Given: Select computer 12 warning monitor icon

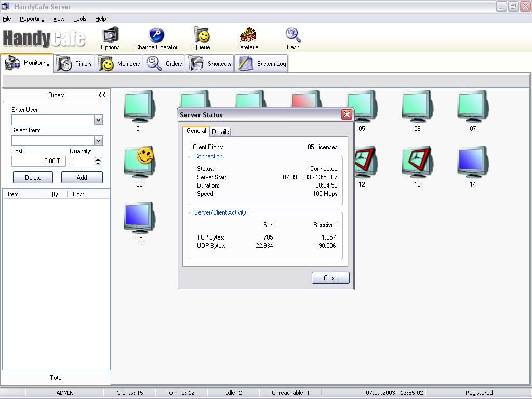Looking at the screenshot, I should coord(366,162).
